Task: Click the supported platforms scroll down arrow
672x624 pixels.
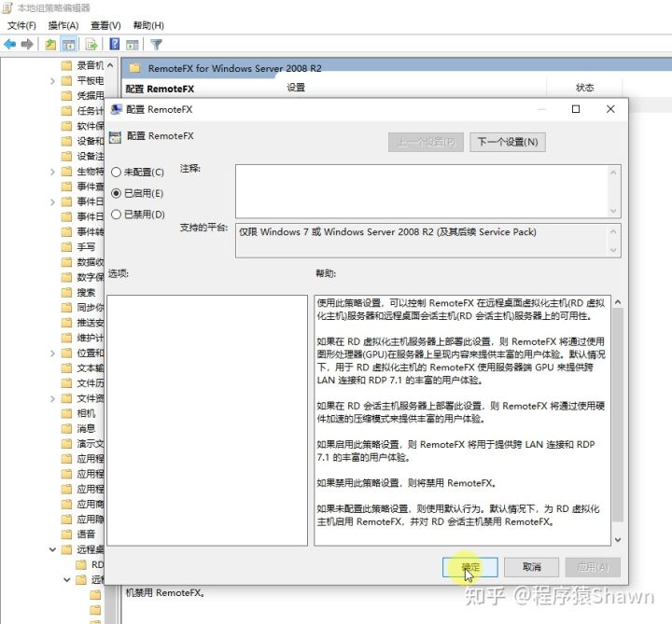Action: pyautogui.click(x=613, y=250)
